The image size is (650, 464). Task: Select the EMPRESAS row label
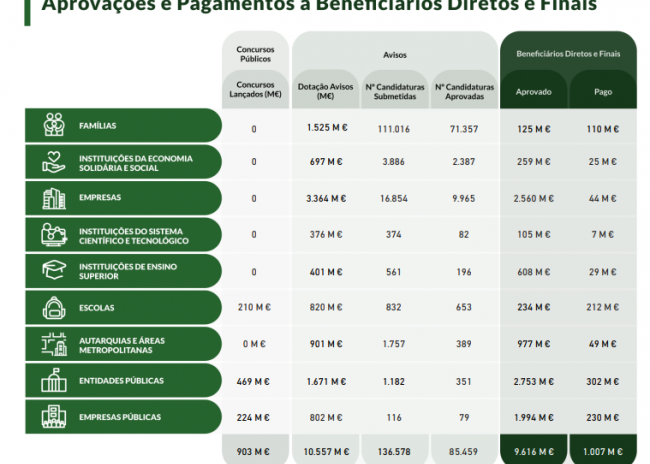[x=100, y=197]
